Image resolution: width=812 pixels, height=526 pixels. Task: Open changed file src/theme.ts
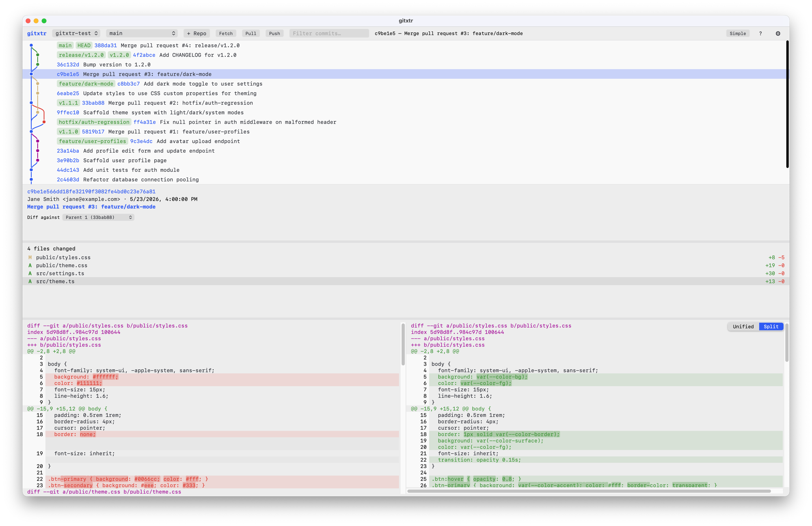pos(406,282)
